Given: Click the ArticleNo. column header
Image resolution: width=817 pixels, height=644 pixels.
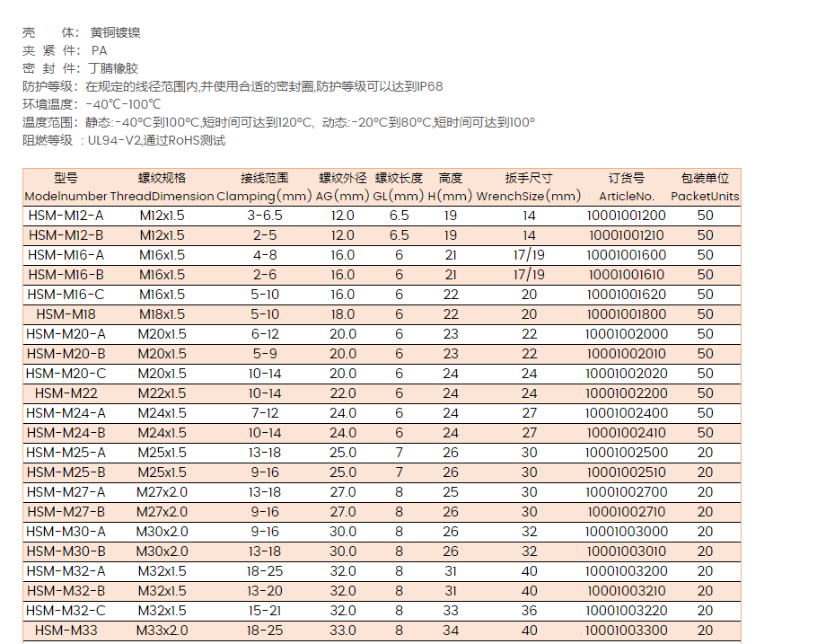Looking at the screenshot, I should pyautogui.click(x=626, y=196).
